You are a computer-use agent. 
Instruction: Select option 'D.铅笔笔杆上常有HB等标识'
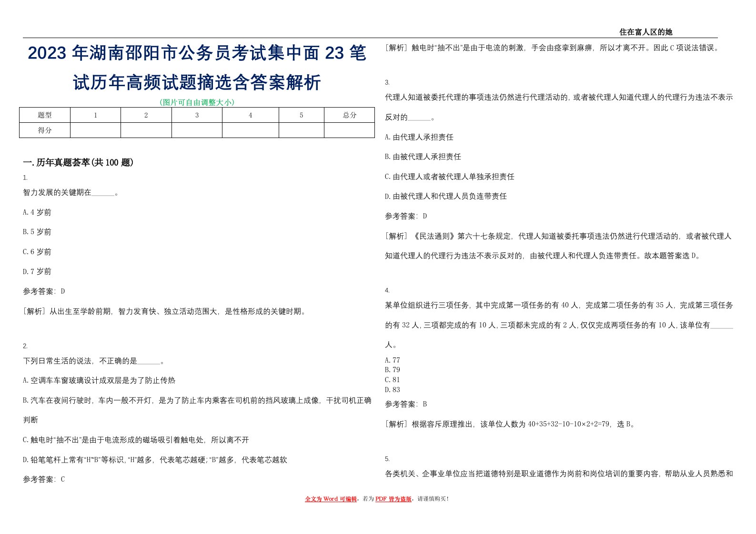155,460
